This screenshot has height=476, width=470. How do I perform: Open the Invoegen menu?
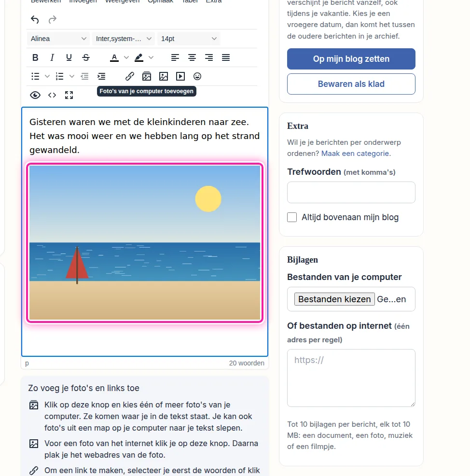[83, 1]
